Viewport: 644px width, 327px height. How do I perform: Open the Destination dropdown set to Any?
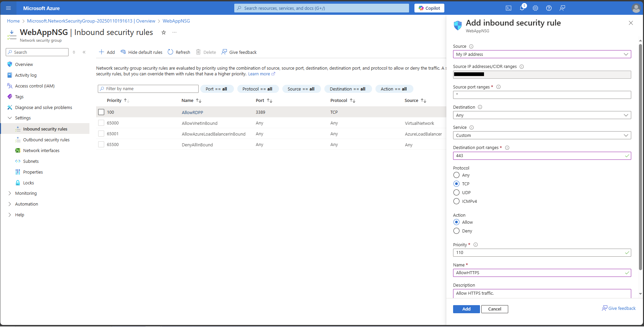tap(542, 115)
